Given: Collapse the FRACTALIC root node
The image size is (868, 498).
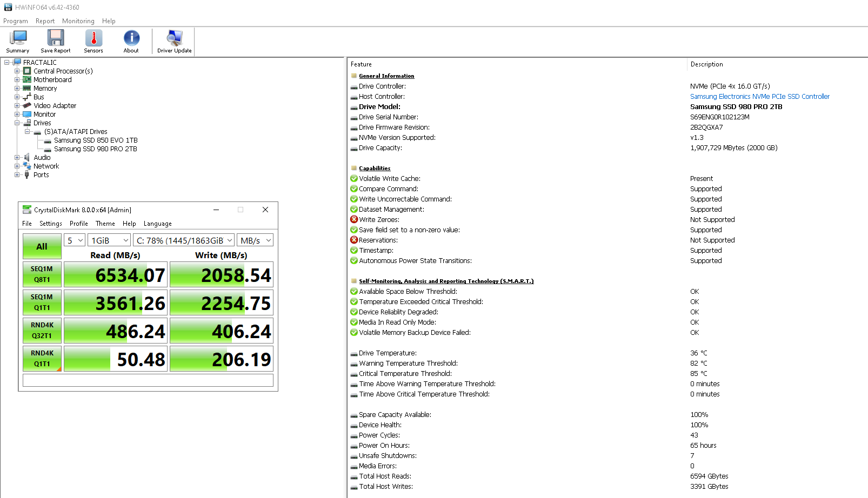Looking at the screenshot, I should click(x=7, y=62).
